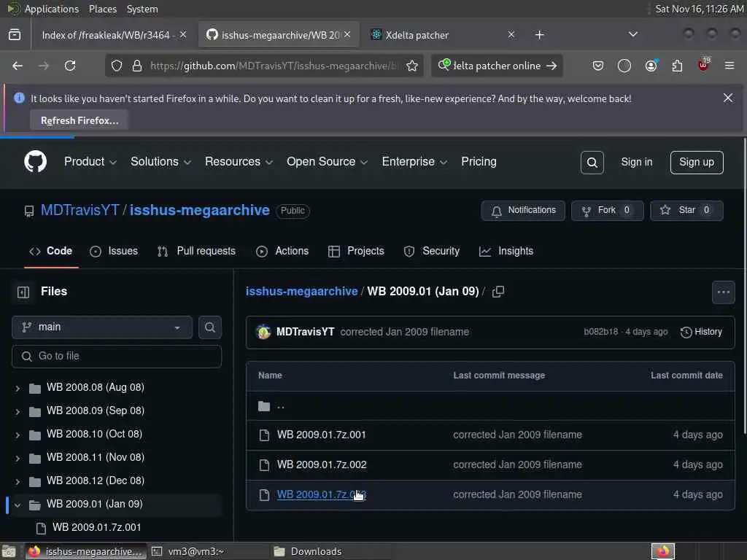Open the three-dot more options menu
The image size is (747, 560).
723,292
